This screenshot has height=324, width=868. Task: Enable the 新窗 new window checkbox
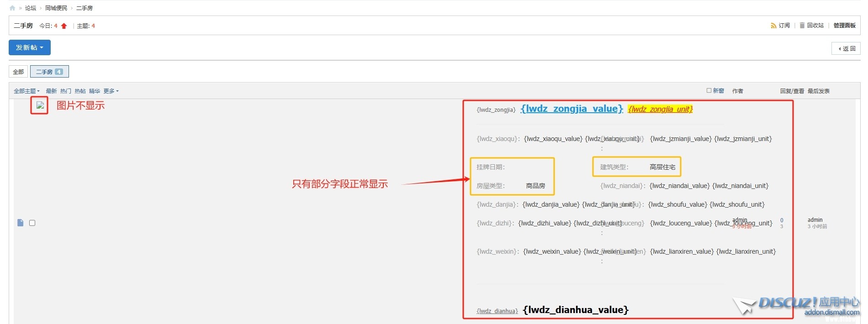[x=709, y=90]
